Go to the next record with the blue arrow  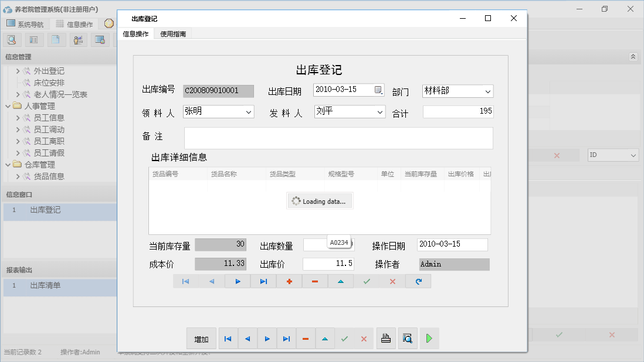tap(267, 339)
